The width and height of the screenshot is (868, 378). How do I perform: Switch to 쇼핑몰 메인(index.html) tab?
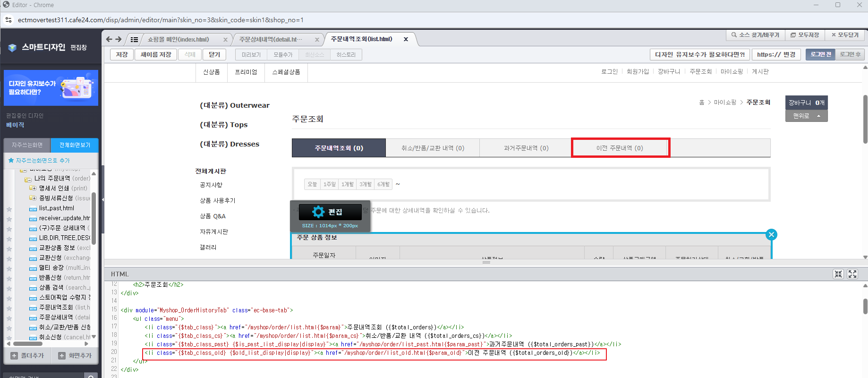pos(179,40)
